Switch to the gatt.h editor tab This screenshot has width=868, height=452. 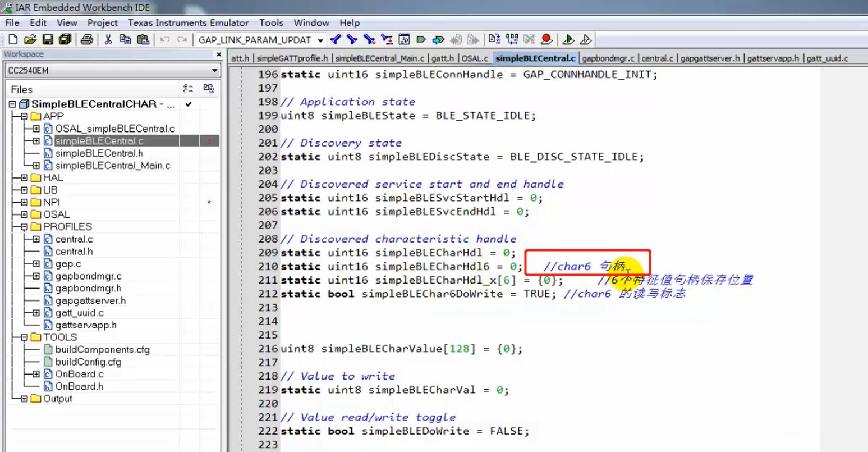(443, 58)
